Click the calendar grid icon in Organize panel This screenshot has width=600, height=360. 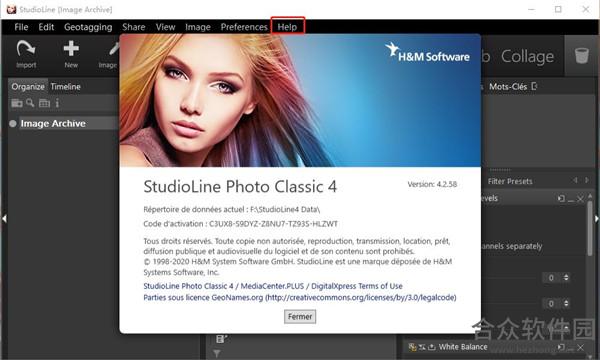click(x=44, y=103)
